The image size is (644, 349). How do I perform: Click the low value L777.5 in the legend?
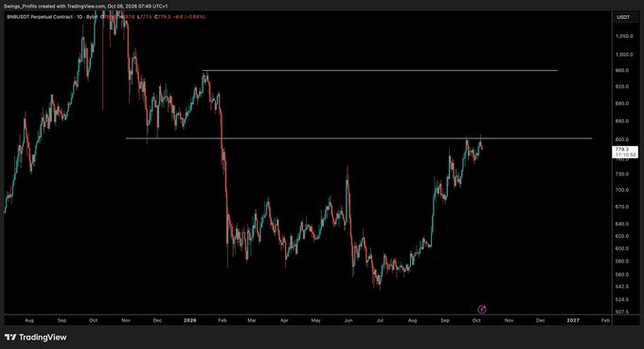(144, 17)
